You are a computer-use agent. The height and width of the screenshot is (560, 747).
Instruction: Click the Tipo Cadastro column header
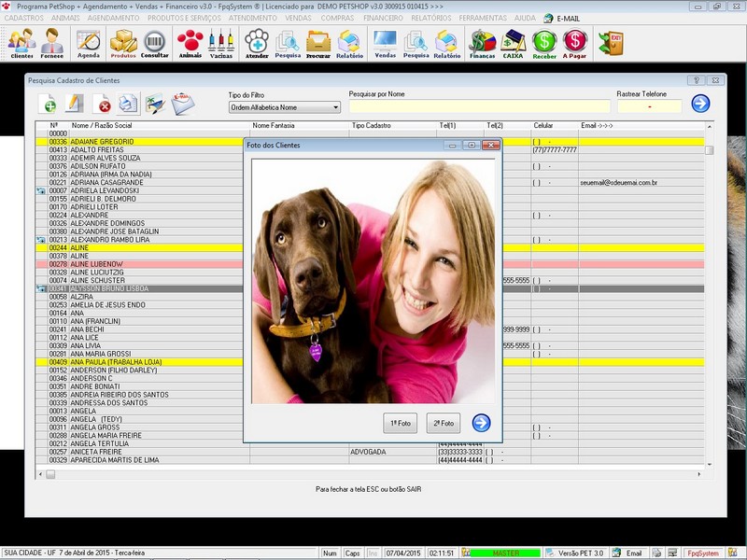[x=392, y=125]
